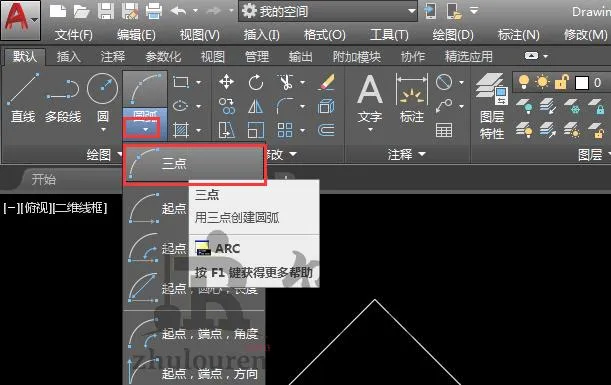Image resolution: width=611 pixels, height=385 pixels.
Task: Expand the 注释 panel title
Action: (406, 155)
